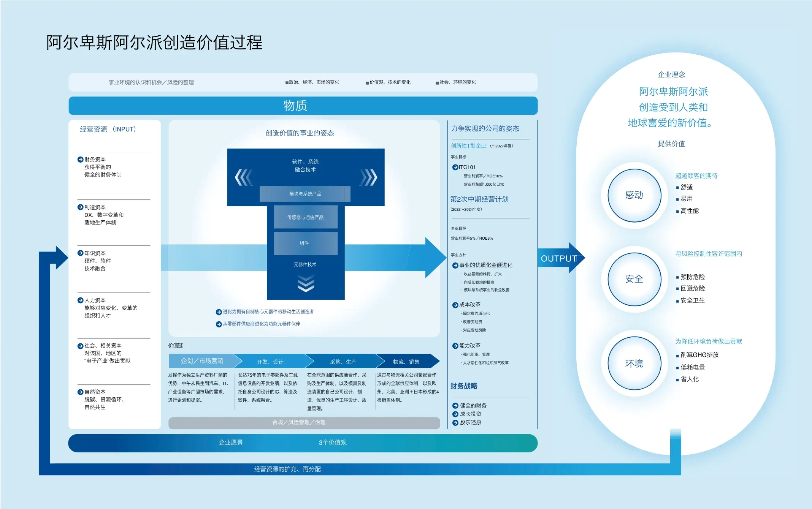Click the 合规／风险管理／治理 gray bar

click(304, 423)
